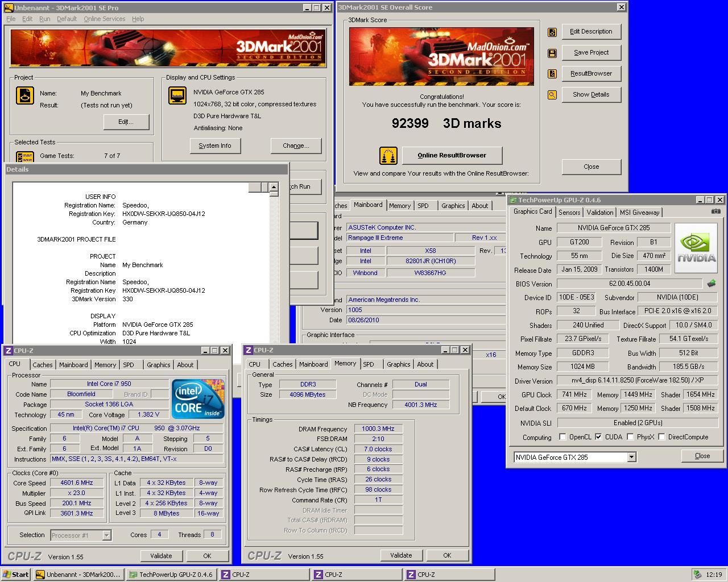728x582 pixels.
Task: Switch to TechPowerUp GPU-Z taskbar button
Action: pos(172,575)
